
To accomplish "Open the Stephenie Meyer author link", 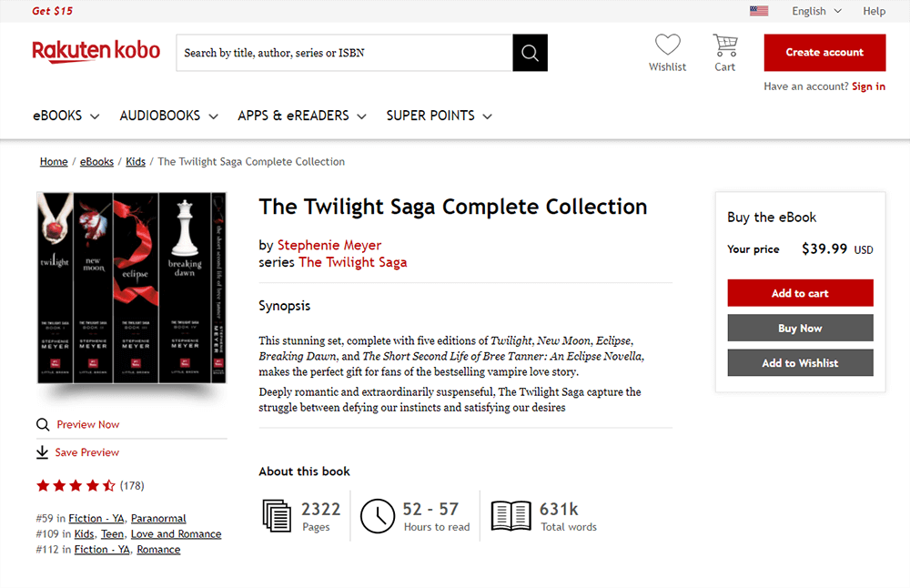I will point(329,245).
